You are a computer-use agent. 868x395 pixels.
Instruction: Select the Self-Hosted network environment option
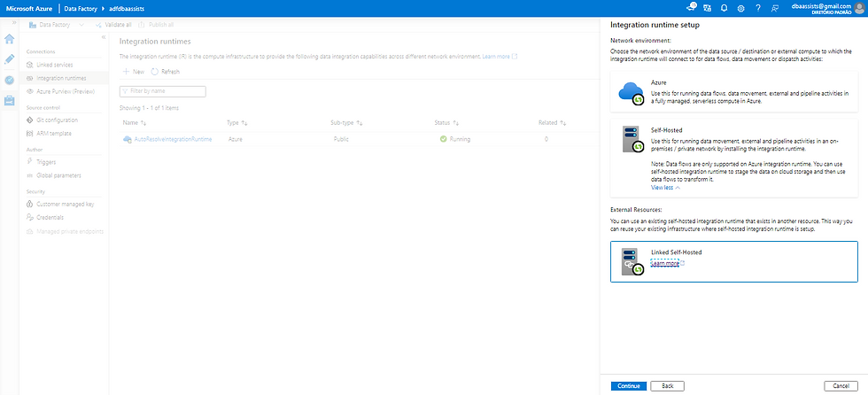734,158
